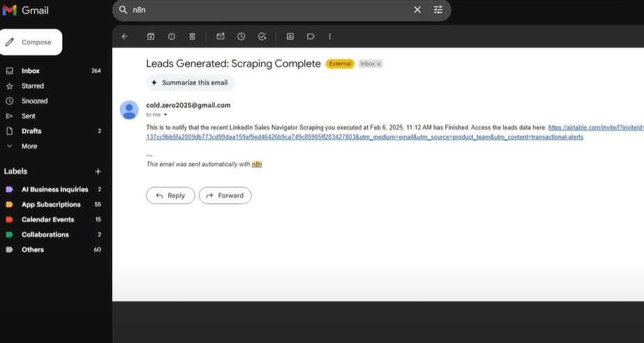Move the email to another folder
The image size is (644, 343).
[290, 36]
